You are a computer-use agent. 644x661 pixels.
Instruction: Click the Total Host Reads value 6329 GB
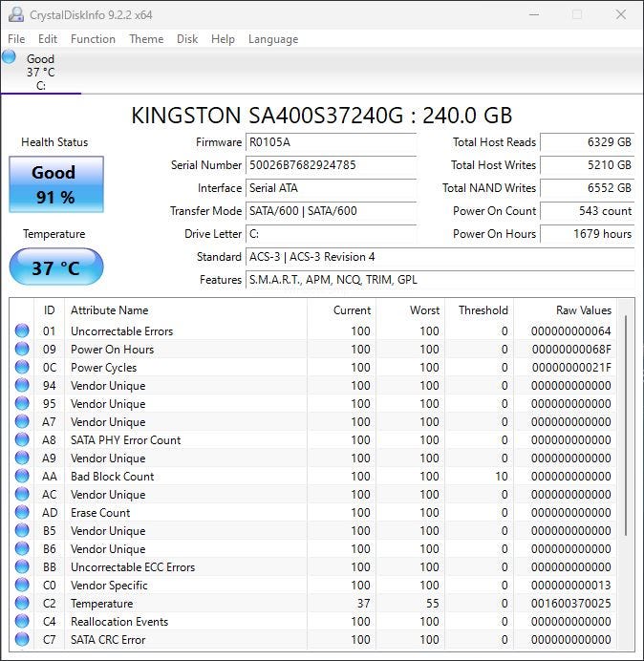(587, 142)
